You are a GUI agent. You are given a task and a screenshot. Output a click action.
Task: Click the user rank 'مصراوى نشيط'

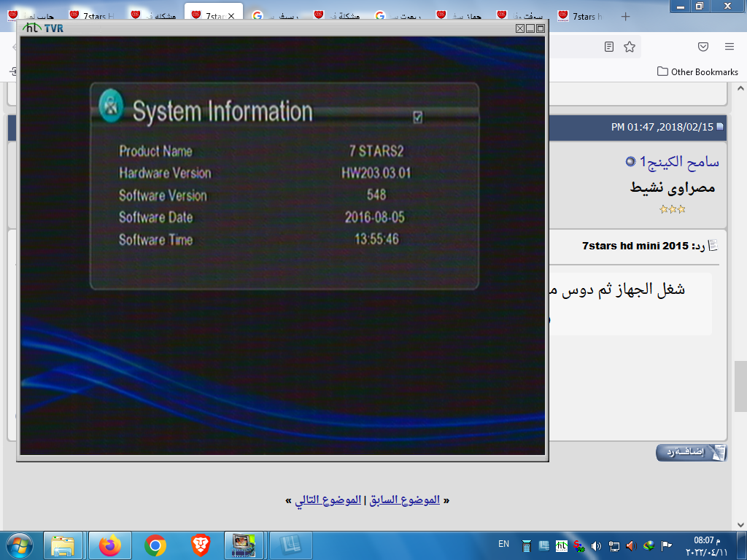673,187
